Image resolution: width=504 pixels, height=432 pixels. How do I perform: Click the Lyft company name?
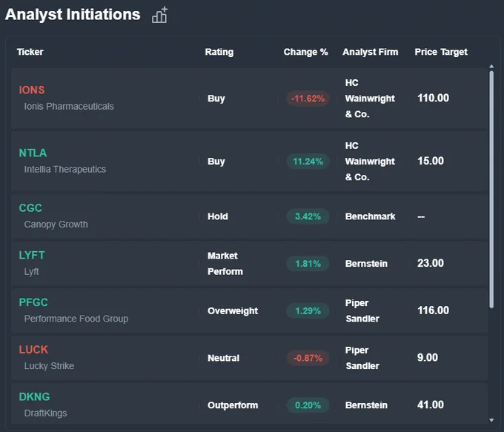31,272
